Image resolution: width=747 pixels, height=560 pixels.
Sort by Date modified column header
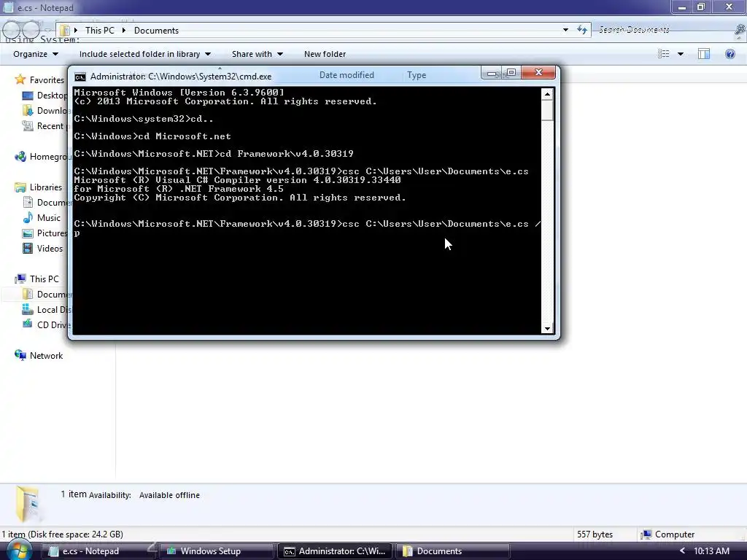(x=347, y=75)
